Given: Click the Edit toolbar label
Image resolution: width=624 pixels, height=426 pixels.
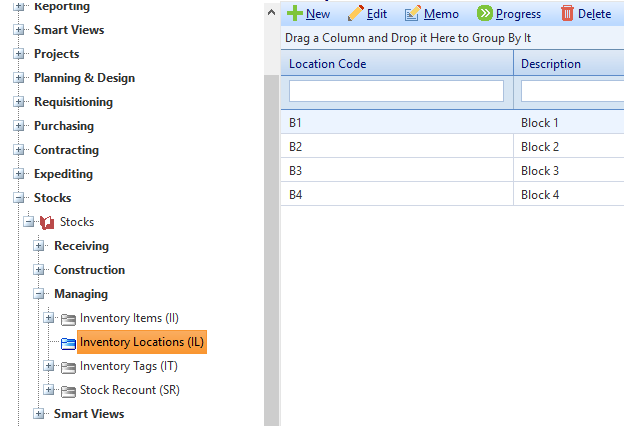Looking at the screenshot, I should (x=376, y=14).
